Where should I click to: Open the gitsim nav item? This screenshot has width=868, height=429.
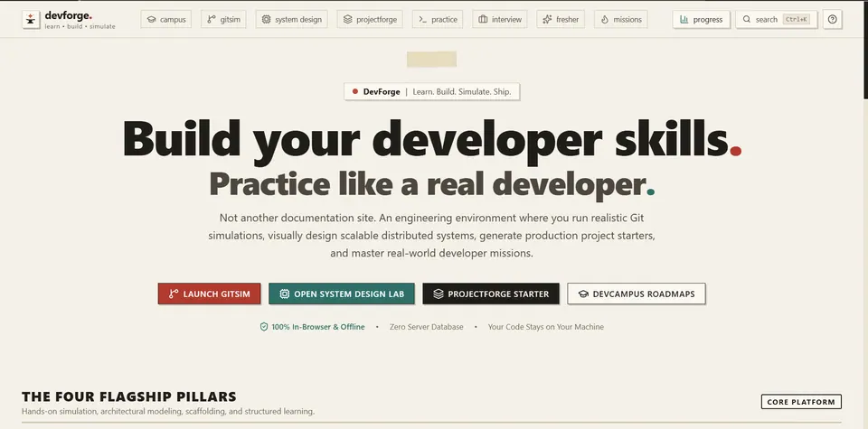(223, 19)
